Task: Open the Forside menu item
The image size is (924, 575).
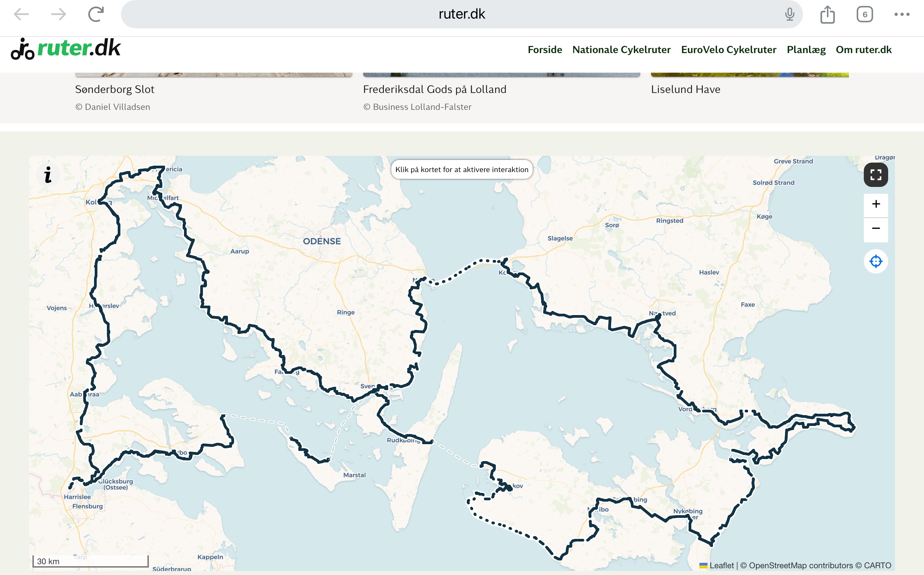Action: click(545, 50)
